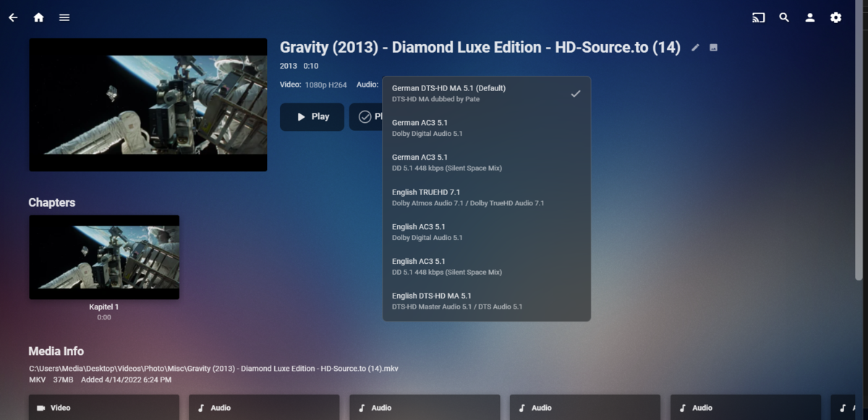
Task: Choose English AC3 5.1 Silent Space Mix
Action: click(x=486, y=267)
